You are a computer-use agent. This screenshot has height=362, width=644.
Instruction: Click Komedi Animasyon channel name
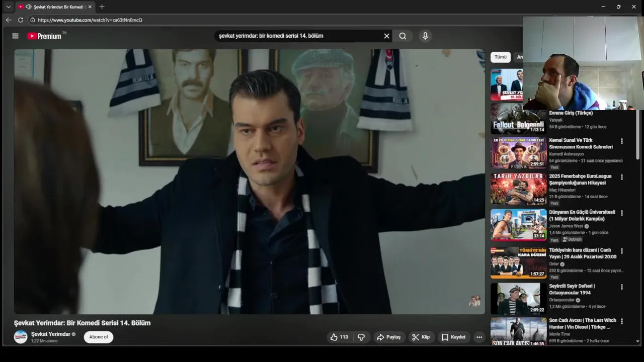click(x=567, y=154)
